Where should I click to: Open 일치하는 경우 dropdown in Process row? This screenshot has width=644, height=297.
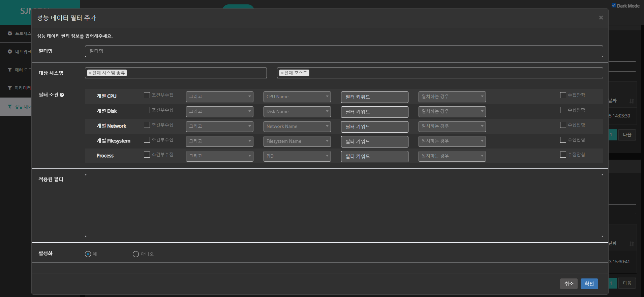coord(452,156)
